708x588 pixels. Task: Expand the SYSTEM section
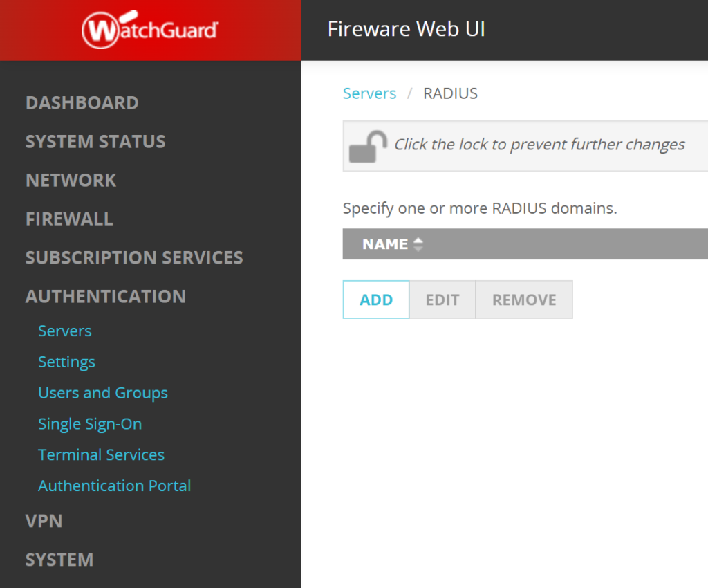(59, 559)
